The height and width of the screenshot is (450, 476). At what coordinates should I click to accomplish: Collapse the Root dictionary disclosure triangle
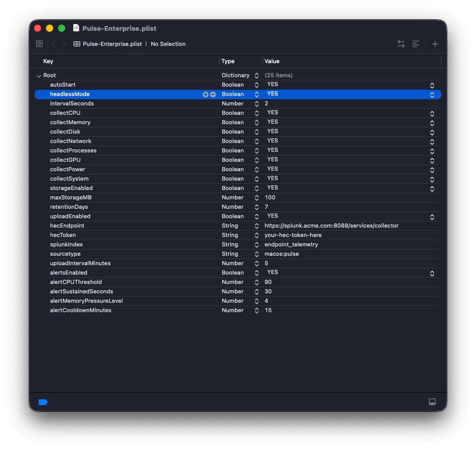coord(39,75)
